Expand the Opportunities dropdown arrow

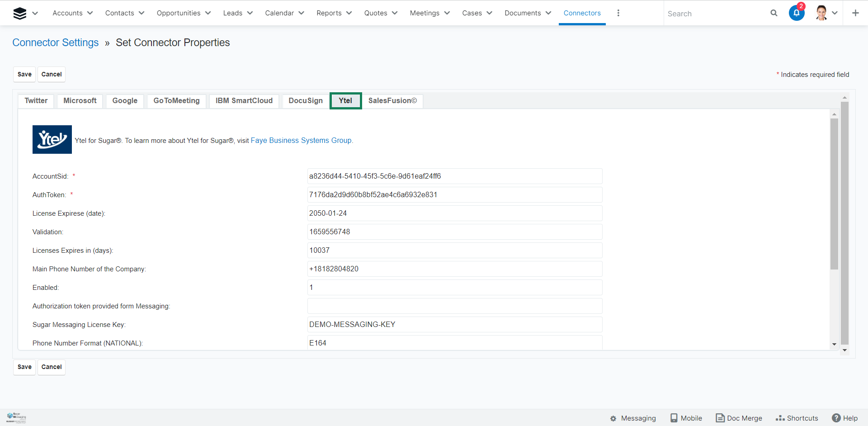tap(208, 13)
